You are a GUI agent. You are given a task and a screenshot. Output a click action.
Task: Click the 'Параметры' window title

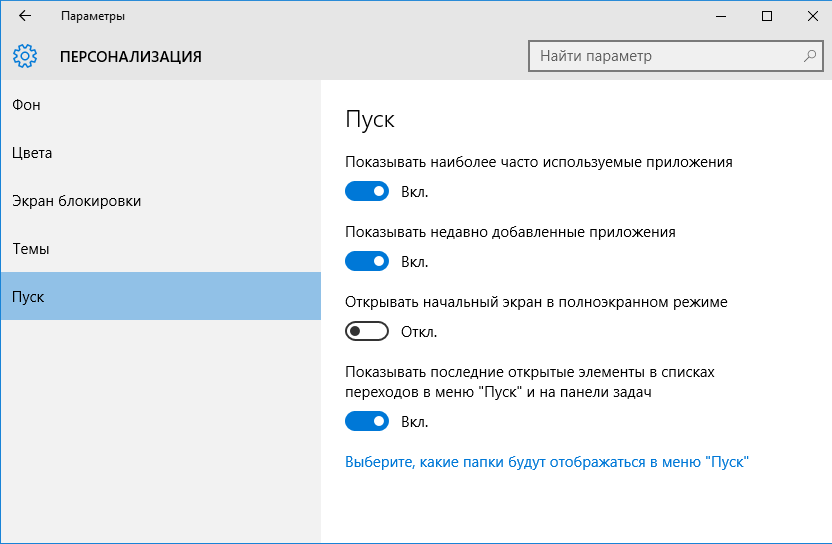tap(93, 16)
